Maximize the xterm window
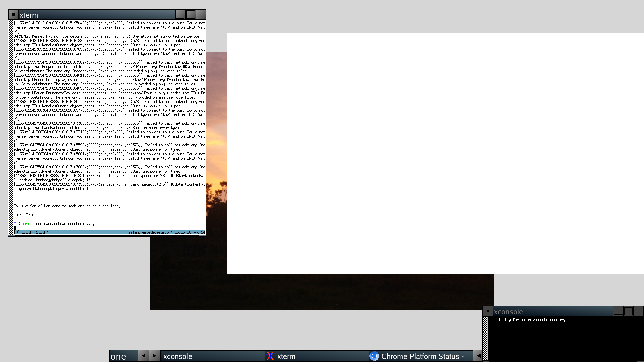The image size is (644, 362). click(x=191, y=15)
